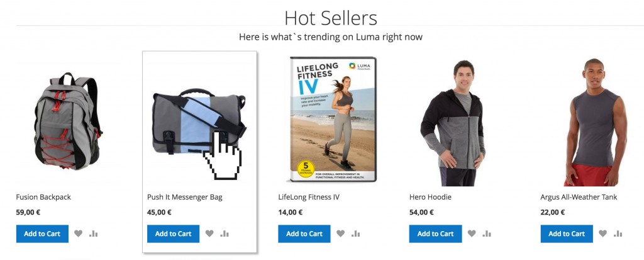Screen dimensions: 644x260
Task: Add LifeLong Fitness IV to cart
Action: point(304,234)
